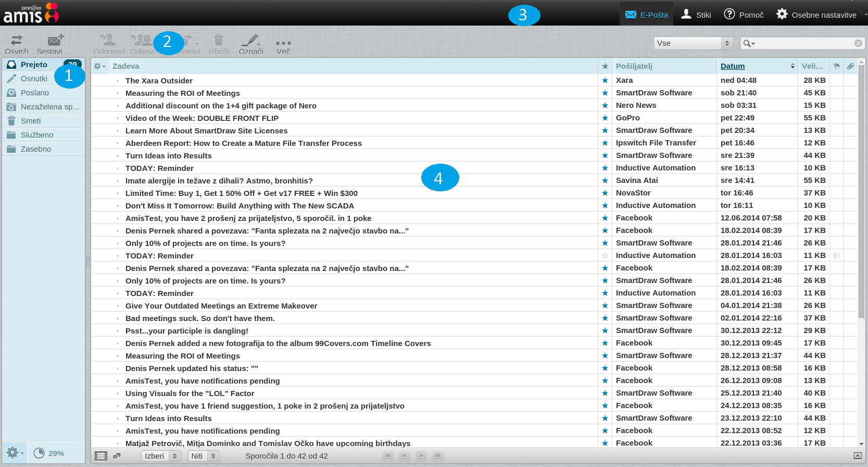Viewport: 868px width, 467px height.
Task: Go to next page of messages
Action: (421, 456)
